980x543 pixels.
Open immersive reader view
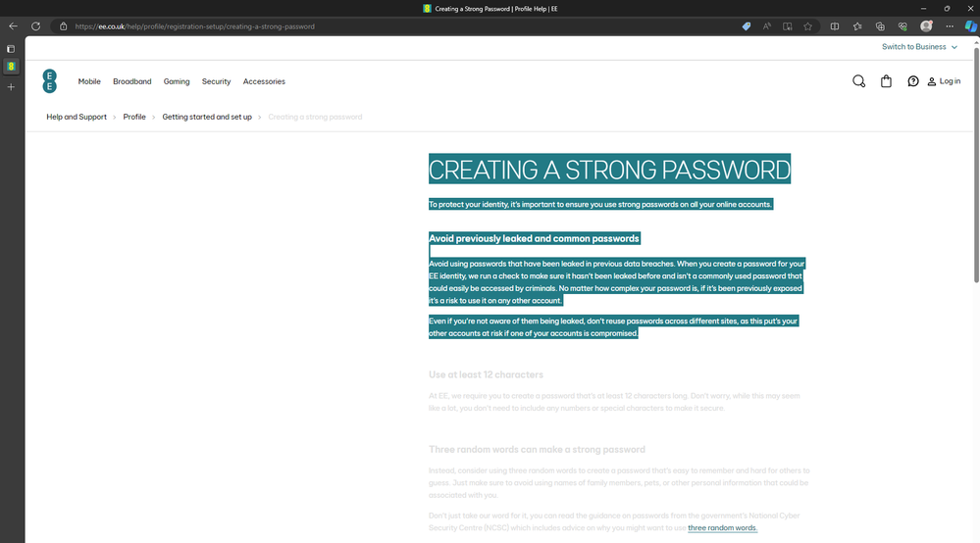pos(788,26)
